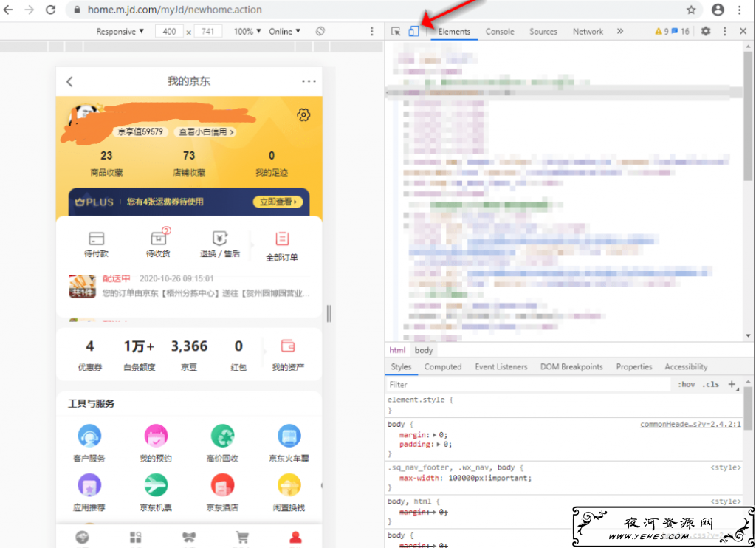Open the DOM Breakpoints tab
This screenshot has height=548, width=756.
571,366
